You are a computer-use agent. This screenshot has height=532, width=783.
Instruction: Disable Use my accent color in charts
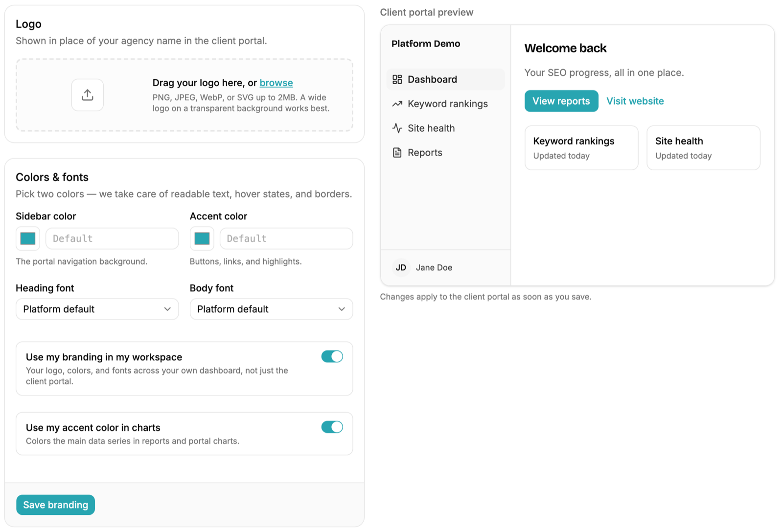pos(332,427)
